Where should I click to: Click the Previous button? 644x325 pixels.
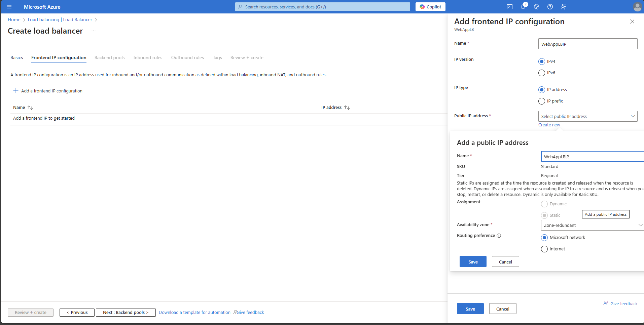point(77,313)
